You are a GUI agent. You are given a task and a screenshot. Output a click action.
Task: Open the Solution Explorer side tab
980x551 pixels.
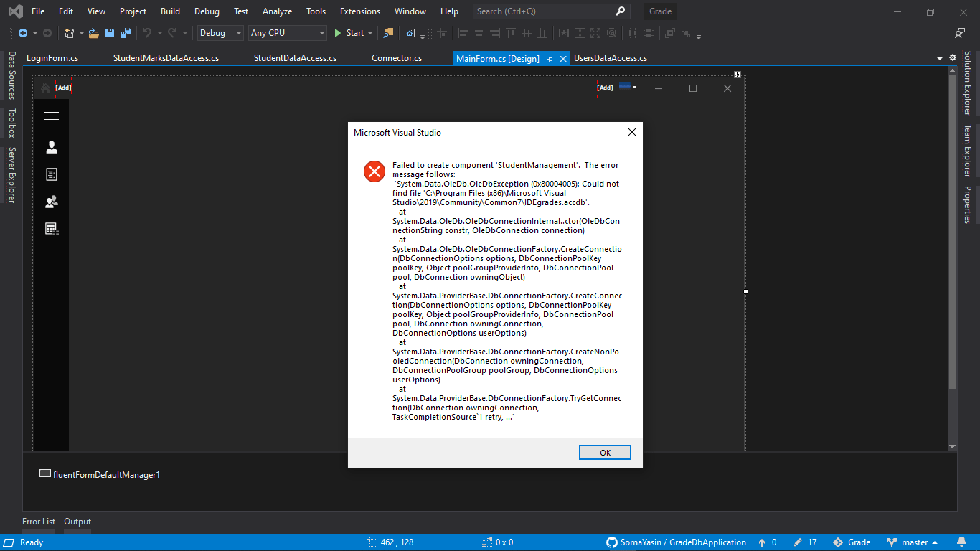click(967, 83)
